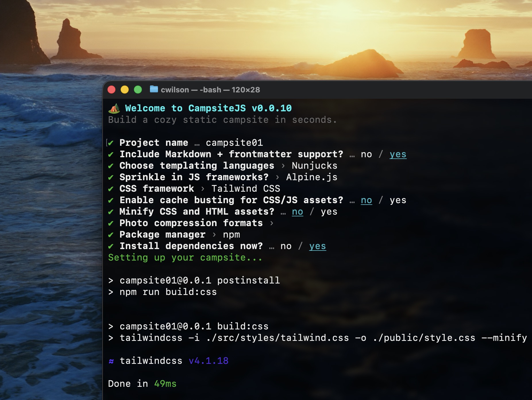
Task: Click the underlined 'yes' on the Markdown support line
Action: [x=398, y=154]
